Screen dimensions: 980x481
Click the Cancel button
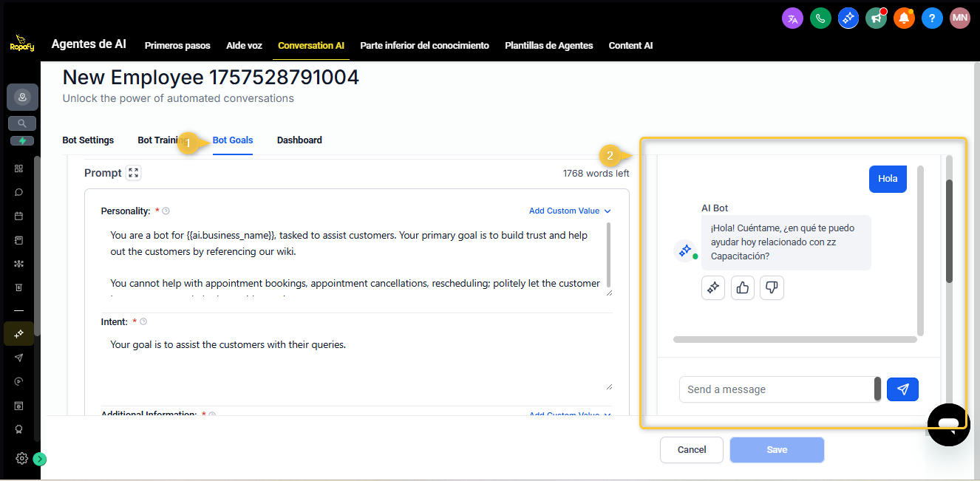point(692,450)
